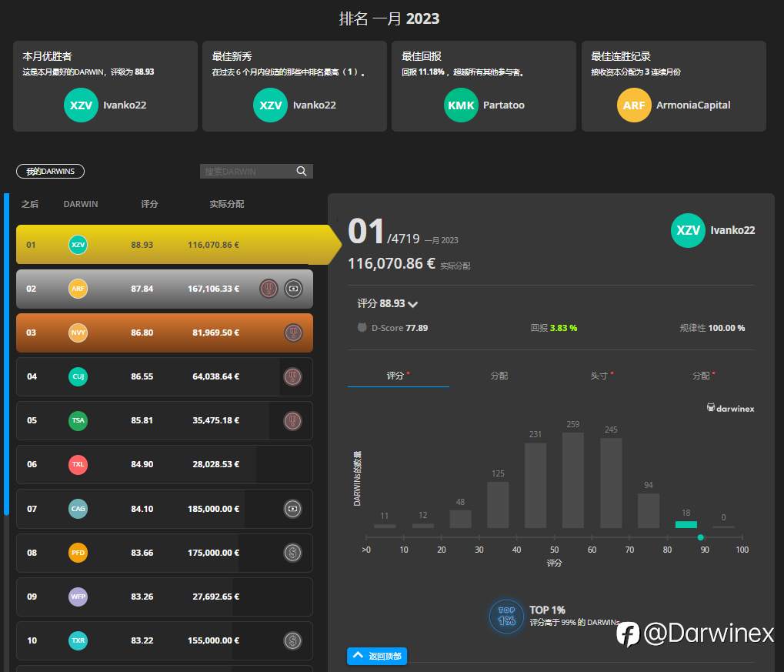This screenshot has width=784, height=672.
Task: Click green score marker on chart axis
Action: pyautogui.click(x=700, y=537)
